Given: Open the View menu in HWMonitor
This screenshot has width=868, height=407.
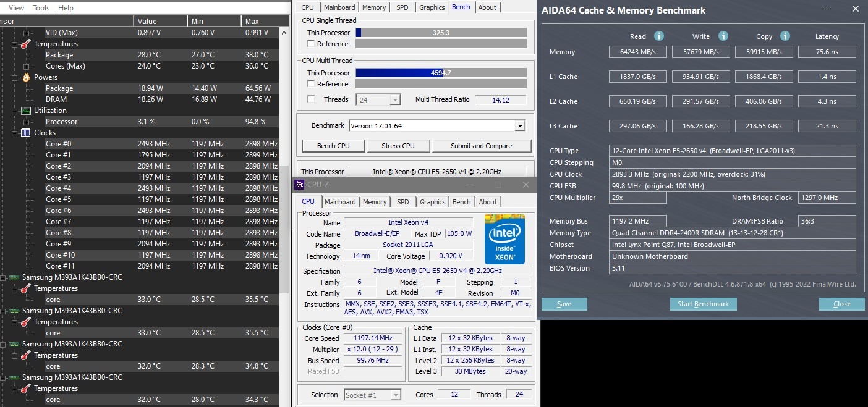Looking at the screenshot, I should coord(16,8).
